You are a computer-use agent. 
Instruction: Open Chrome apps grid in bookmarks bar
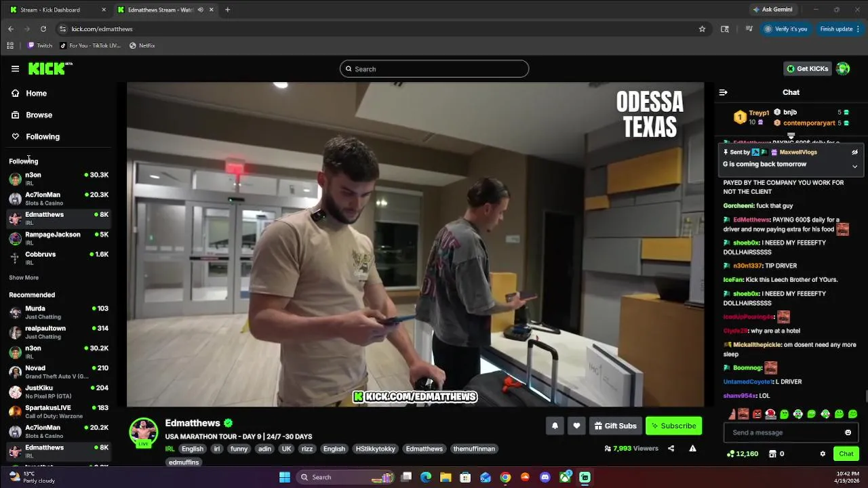(x=10, y=45)
